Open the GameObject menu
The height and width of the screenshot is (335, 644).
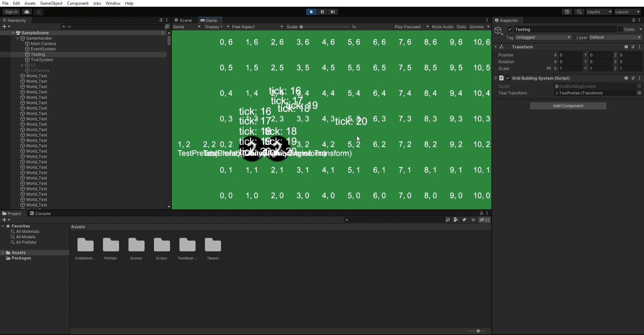51,3
